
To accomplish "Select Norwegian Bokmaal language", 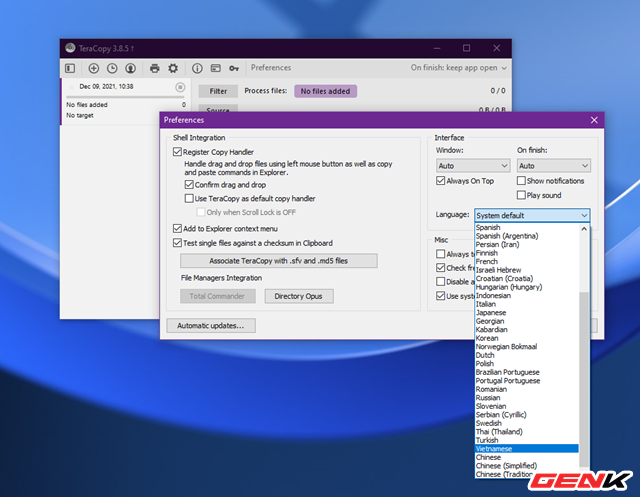I will [527, 346].
